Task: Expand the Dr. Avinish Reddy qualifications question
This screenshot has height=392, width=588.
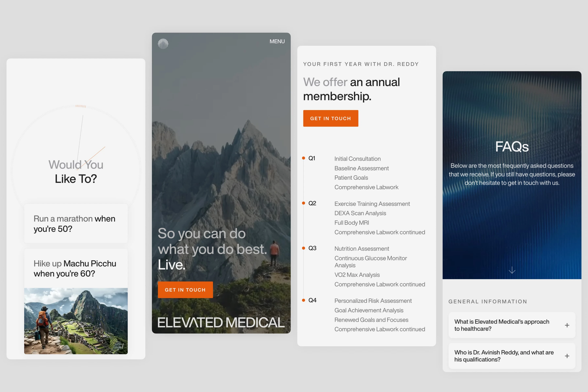Action: tap(512, 356)
